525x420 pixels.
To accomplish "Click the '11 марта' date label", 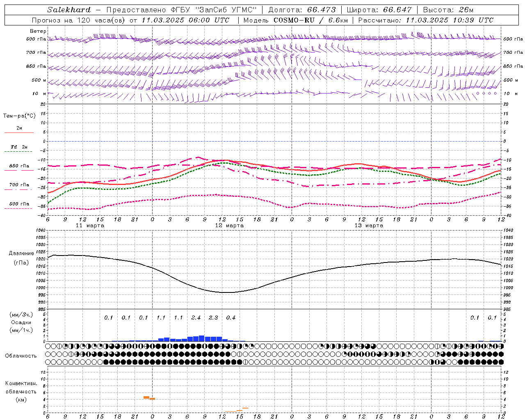I will point(90,226).
